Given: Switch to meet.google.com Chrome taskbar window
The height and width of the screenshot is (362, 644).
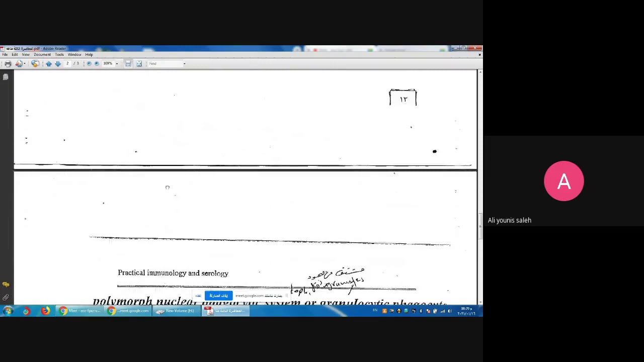Looking at the screenshot, I should (x=128, y=311).
